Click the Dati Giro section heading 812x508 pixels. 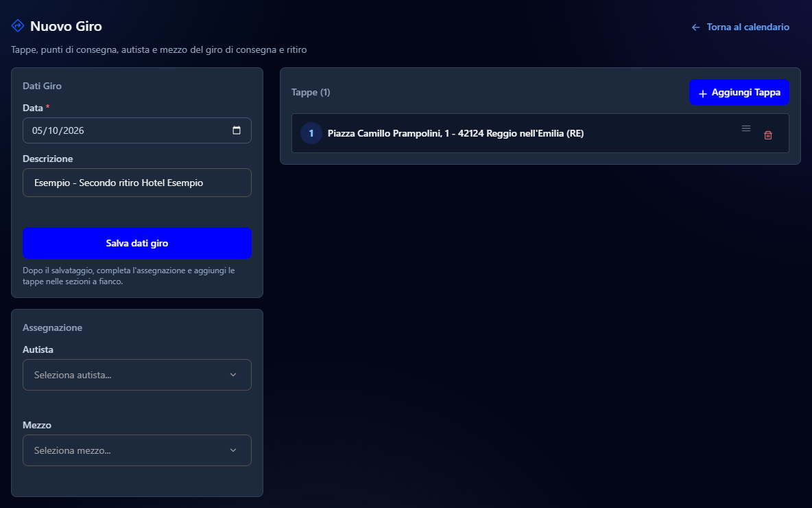(x=42, y=86)
